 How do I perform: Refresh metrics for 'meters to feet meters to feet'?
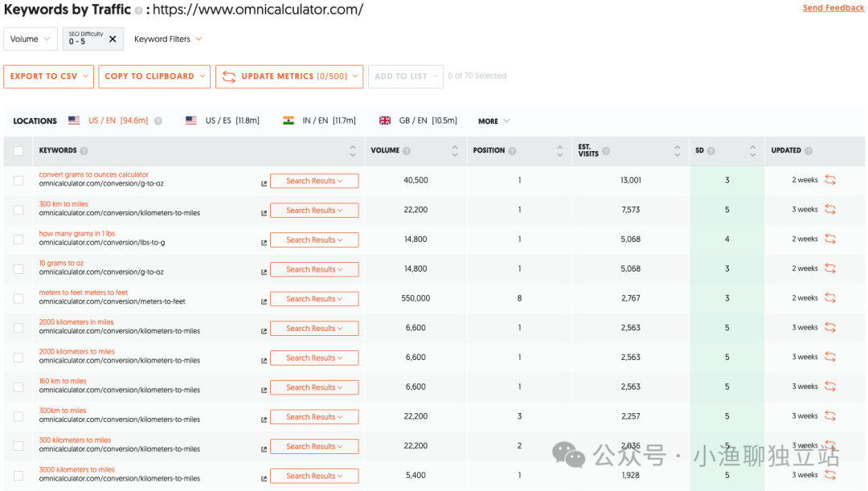pyautogui.click(x=830, y=298)
